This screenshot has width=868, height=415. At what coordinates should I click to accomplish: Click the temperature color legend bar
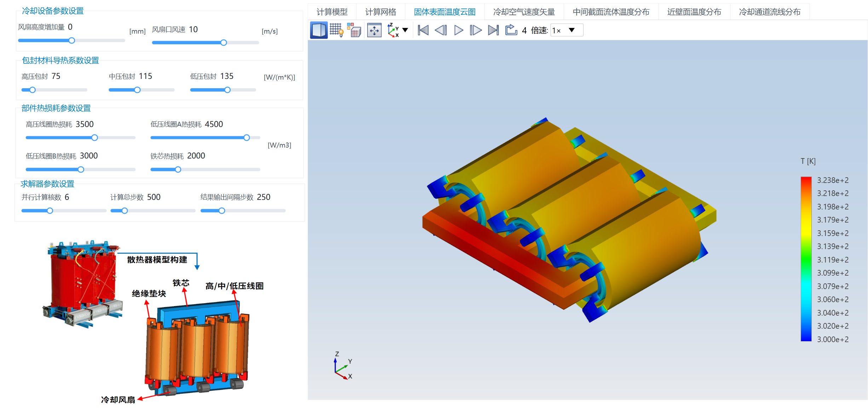[x=806, y=259]
